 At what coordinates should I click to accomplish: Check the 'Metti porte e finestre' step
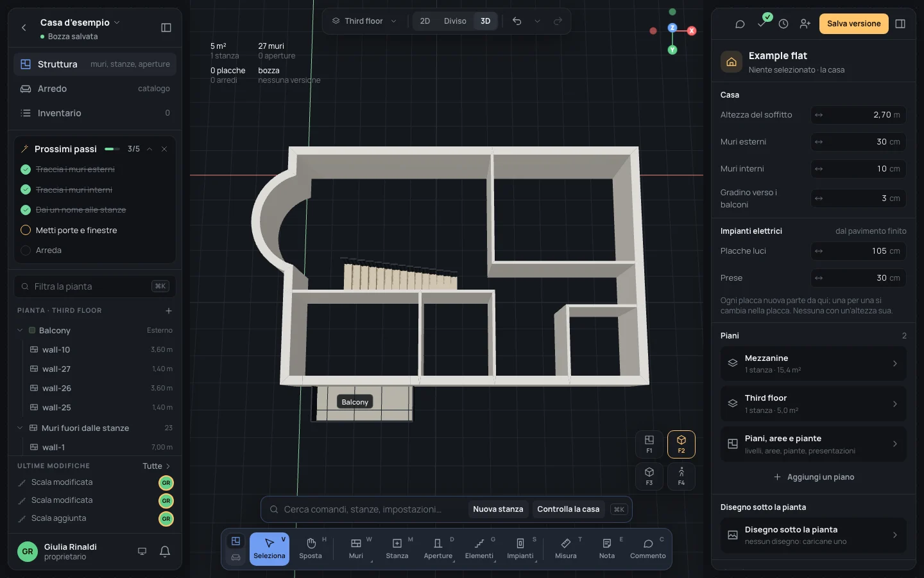coord(26,230)
